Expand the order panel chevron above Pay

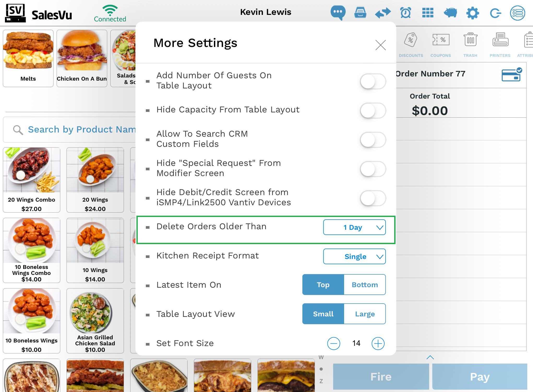[430, 357]
